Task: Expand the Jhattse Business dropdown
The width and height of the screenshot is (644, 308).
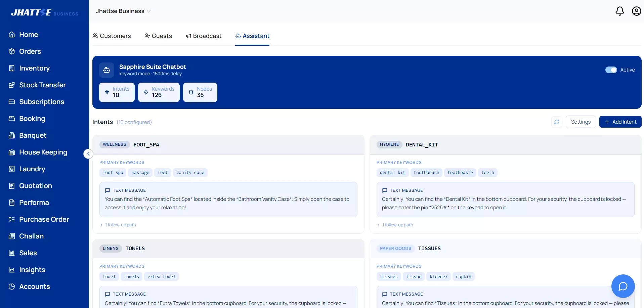Action: (123, 11)
